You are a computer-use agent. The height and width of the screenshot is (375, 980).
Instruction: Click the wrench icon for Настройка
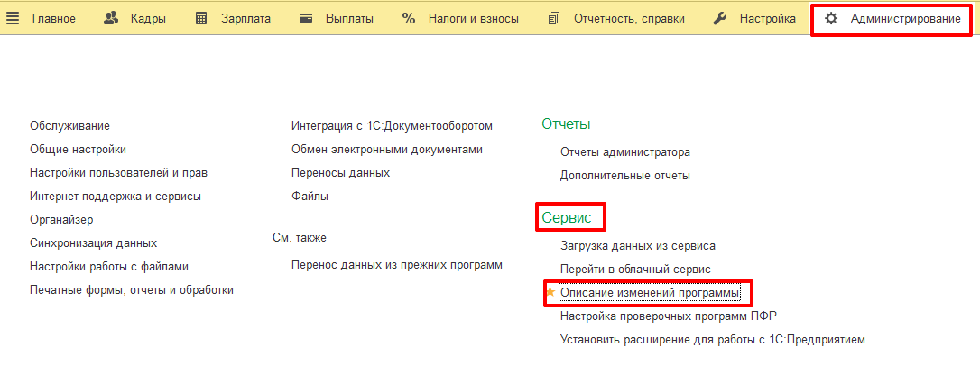pyautogui.click(x=720, y=18)
